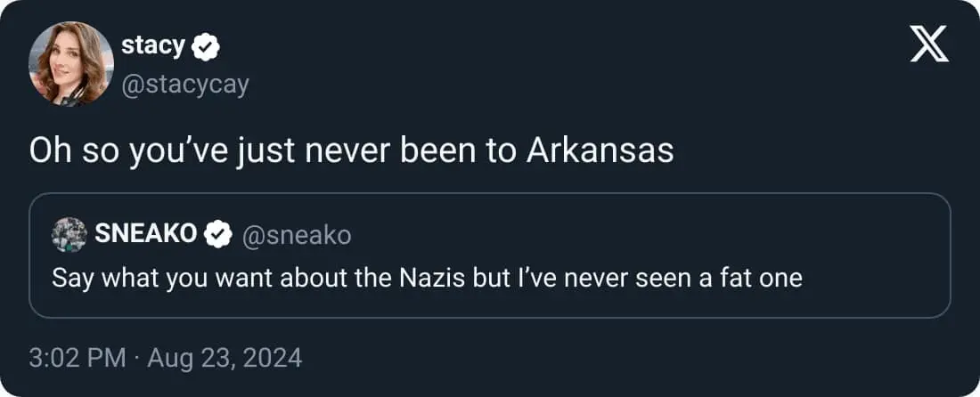This screenshot has width=980, height=397.
Task: Click the main tweet text line
Action: click(x=351, y=152)
